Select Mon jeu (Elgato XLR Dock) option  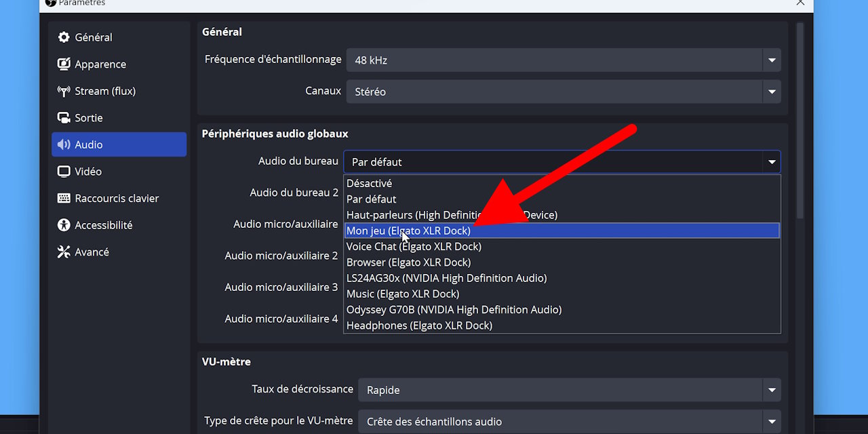408,231
